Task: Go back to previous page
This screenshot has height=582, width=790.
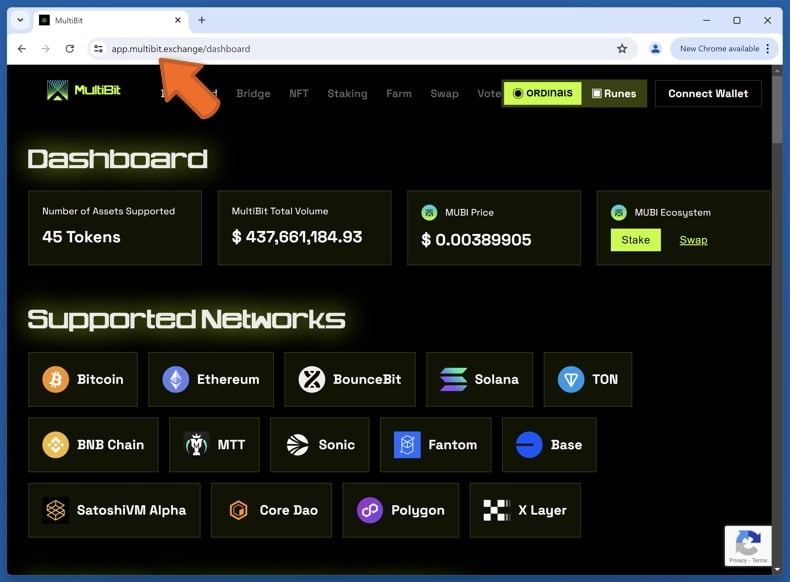Action: point(22,48)
